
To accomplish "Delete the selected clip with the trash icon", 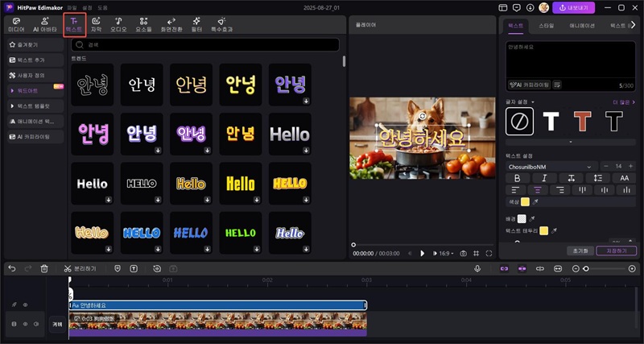I will coord(44,268).
